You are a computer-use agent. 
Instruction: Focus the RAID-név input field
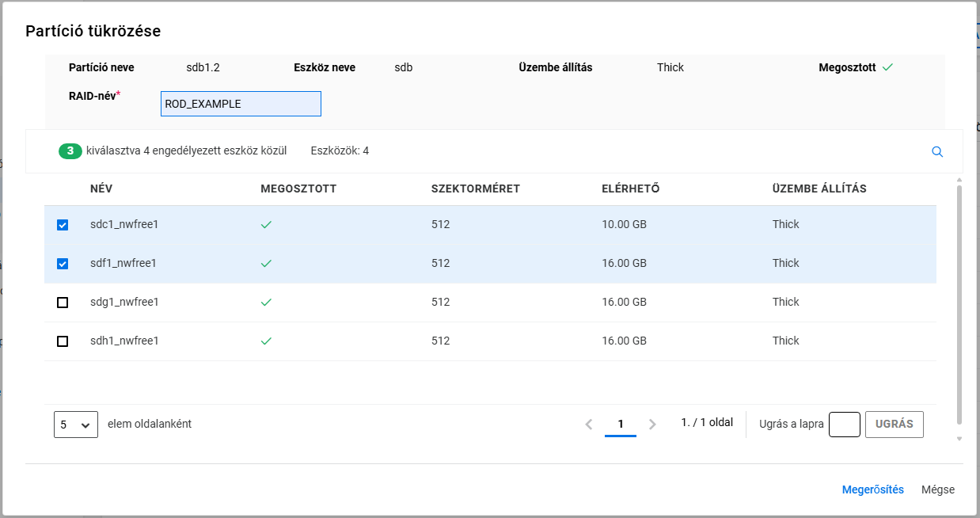(241, 104)
